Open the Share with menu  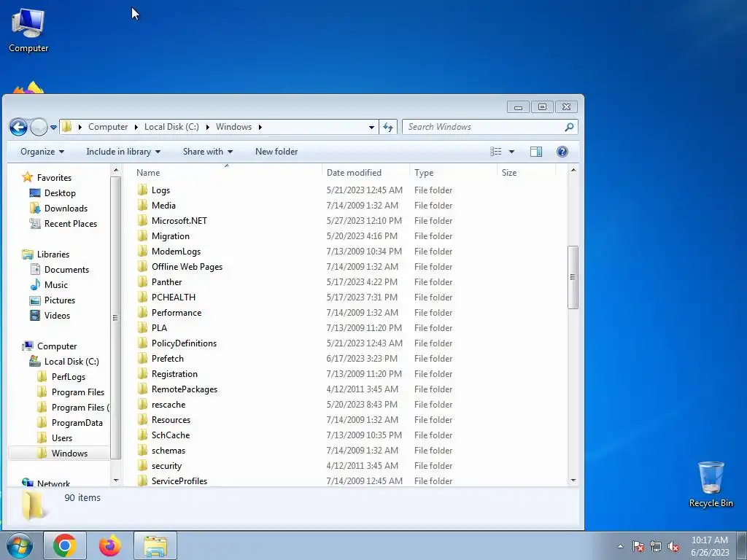[208, 152]
